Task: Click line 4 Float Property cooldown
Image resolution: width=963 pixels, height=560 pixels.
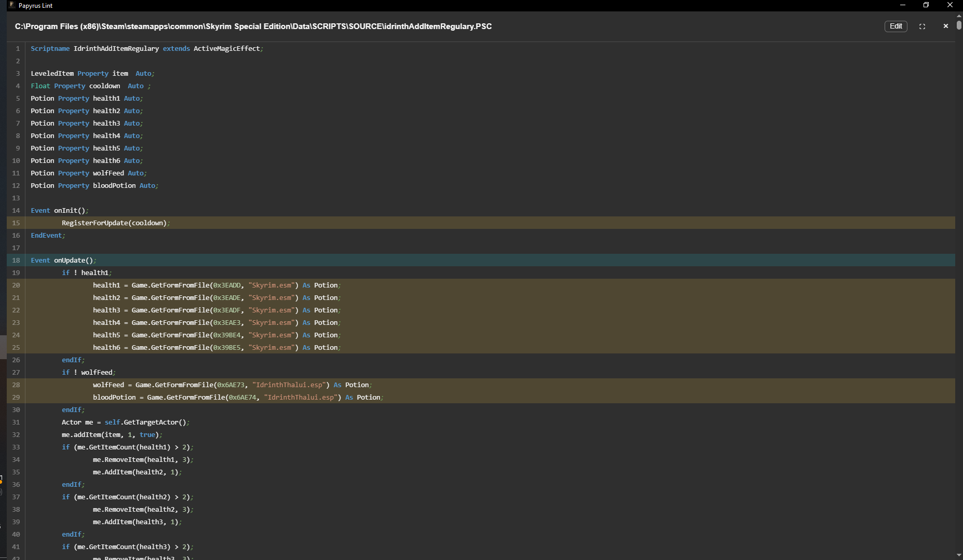Action: click(x=91, y=86)
